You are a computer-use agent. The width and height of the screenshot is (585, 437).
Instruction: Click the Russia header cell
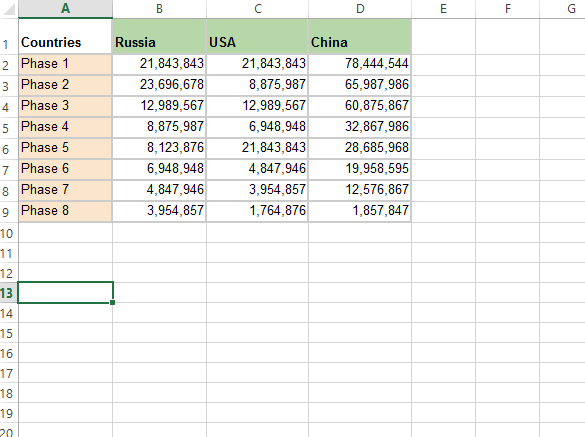(159, 37)
